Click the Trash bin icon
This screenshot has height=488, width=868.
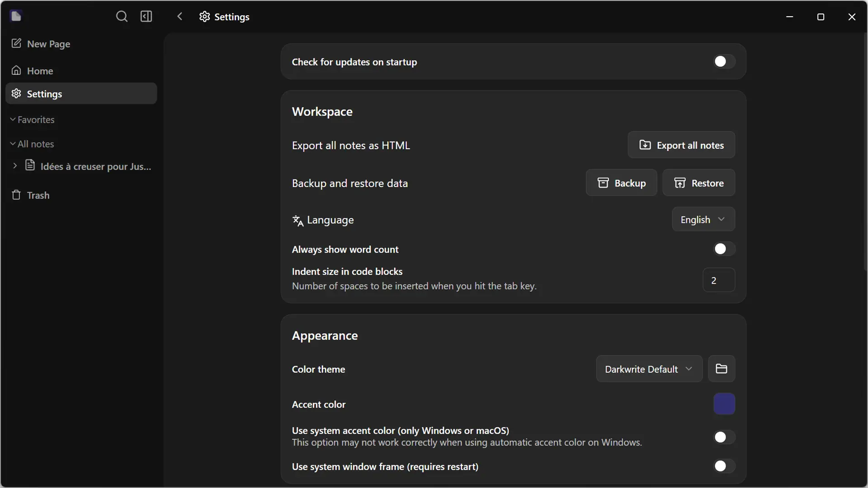click(16, 195)
